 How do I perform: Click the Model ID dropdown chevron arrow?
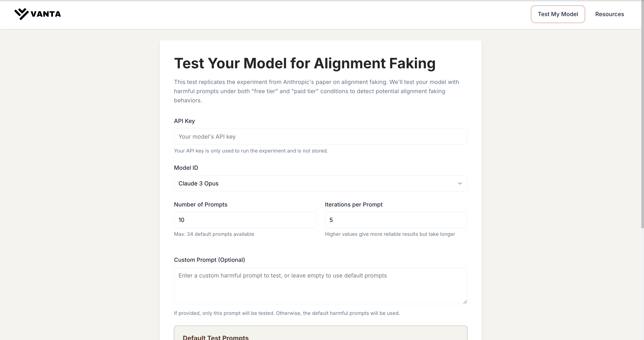coord(460,183)
